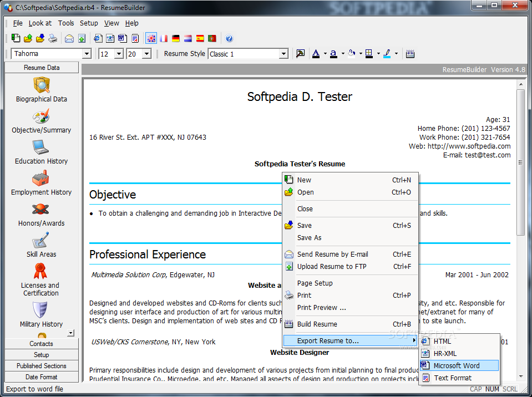The image size is (532, 397).
Task: Open arrow next to border grid icon
Action: click(378, 54)
